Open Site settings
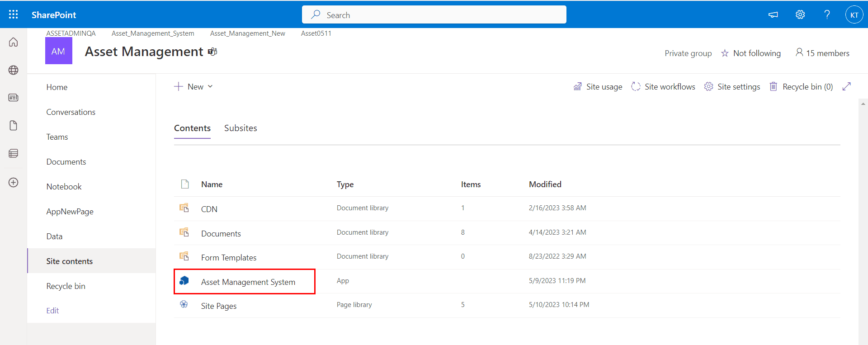This screenshot has width=868, height=345. pos(732,87)
